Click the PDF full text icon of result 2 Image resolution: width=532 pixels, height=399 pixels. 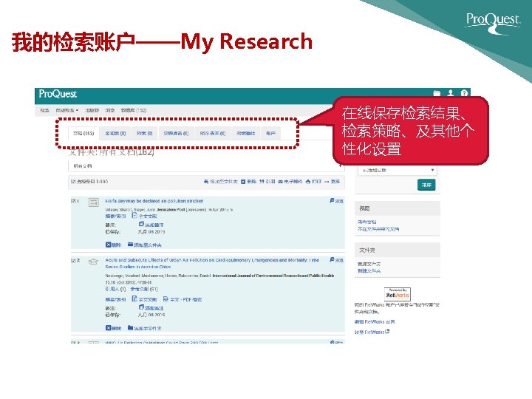tap(166, 299)
